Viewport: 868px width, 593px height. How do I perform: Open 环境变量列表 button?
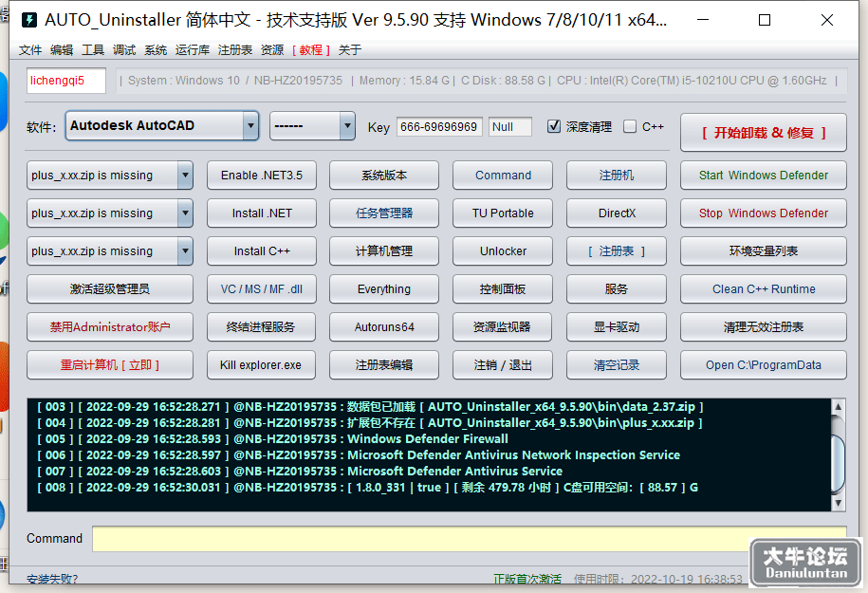(764, 250)
